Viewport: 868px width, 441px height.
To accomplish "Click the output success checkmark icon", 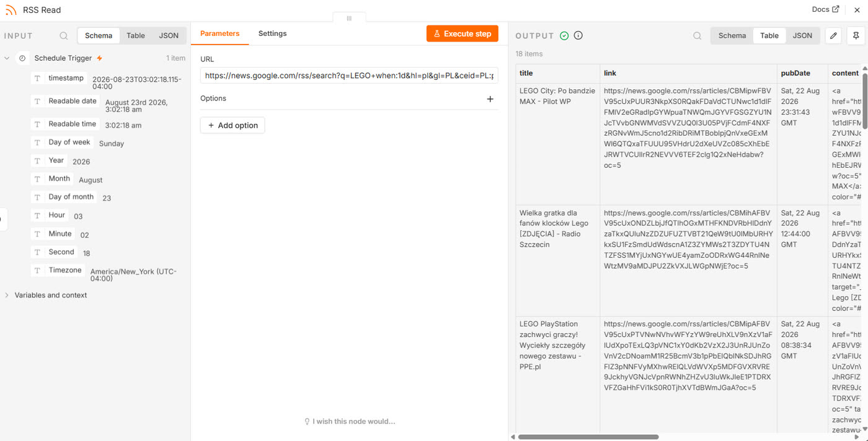I will pos(564,36).
